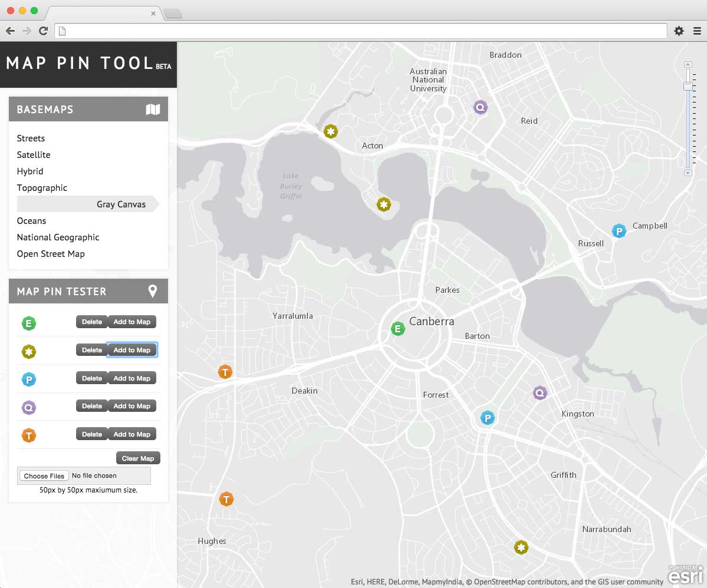
Task: Delete the blue P pin
Action: (x=92, y=378)
